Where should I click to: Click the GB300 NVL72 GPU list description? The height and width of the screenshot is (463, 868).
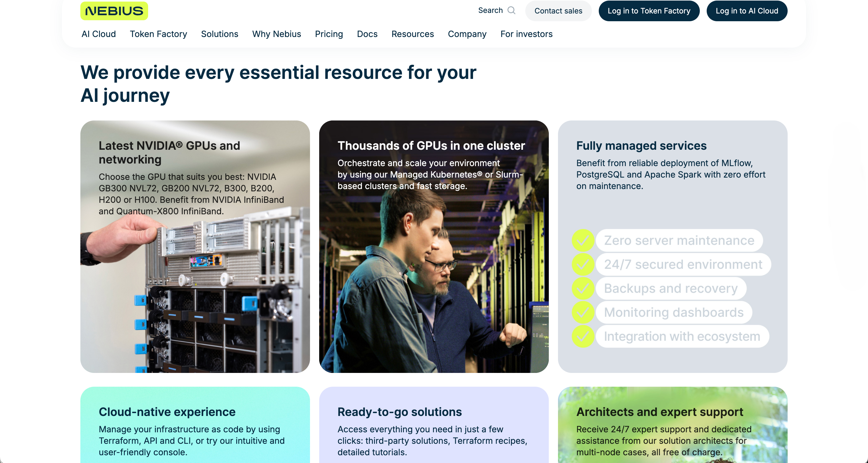191,194
